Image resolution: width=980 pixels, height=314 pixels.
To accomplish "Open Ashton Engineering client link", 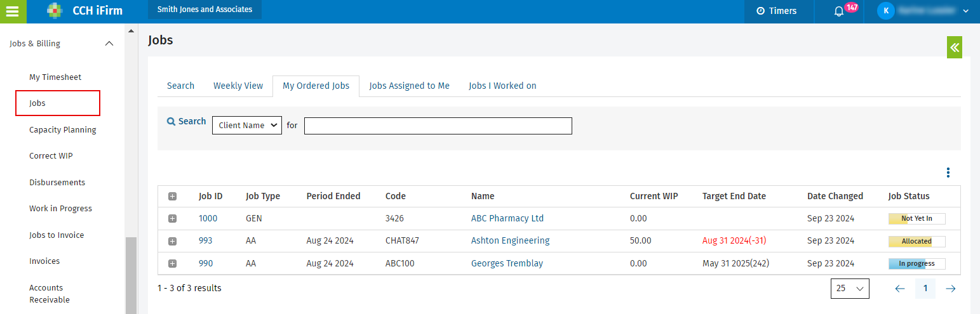I will (x=510, y=240).
